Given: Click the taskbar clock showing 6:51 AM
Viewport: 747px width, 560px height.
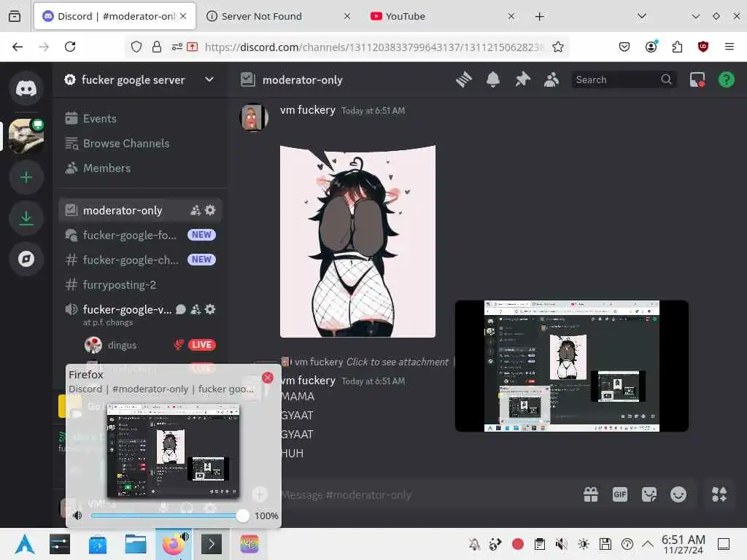Looking at the screenshot, I should [x=683, y=544].
